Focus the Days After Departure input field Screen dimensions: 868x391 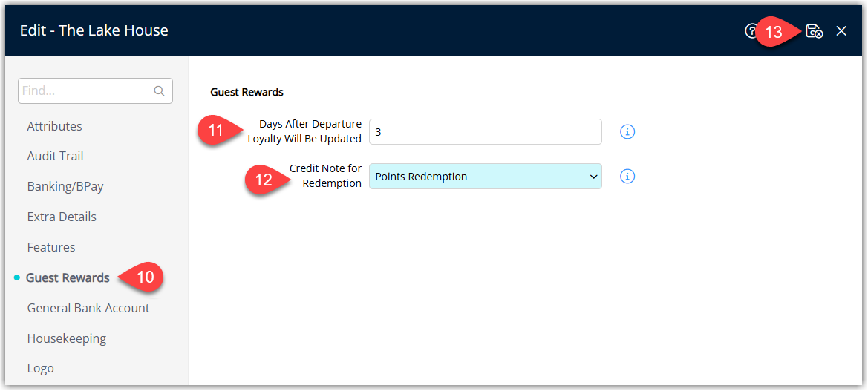click(486, 131)
